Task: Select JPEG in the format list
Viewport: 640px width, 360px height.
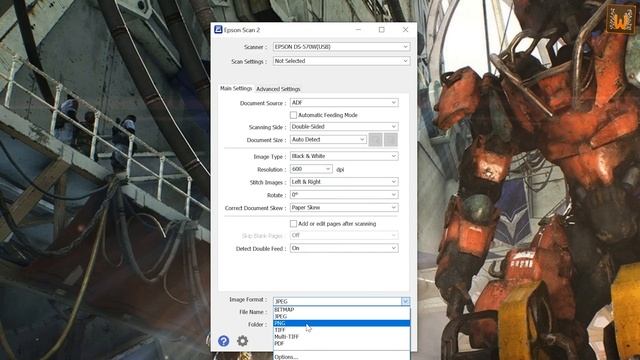Action: 341,316
